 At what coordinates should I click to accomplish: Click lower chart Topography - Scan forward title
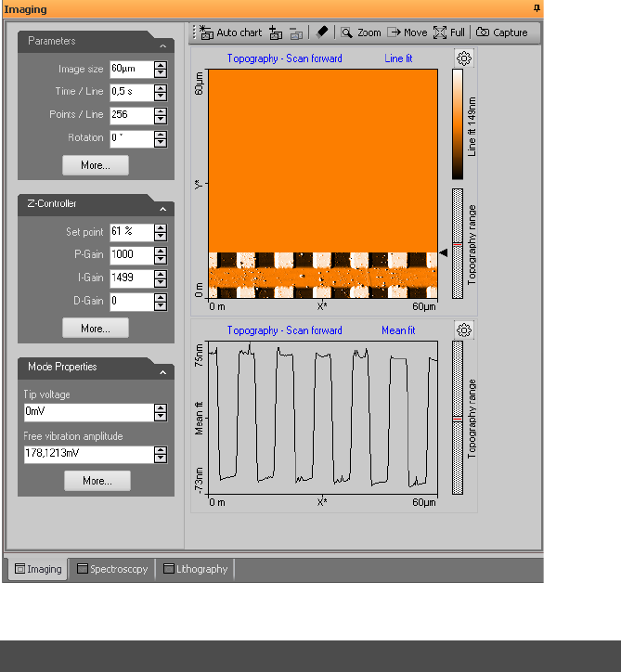285,330
